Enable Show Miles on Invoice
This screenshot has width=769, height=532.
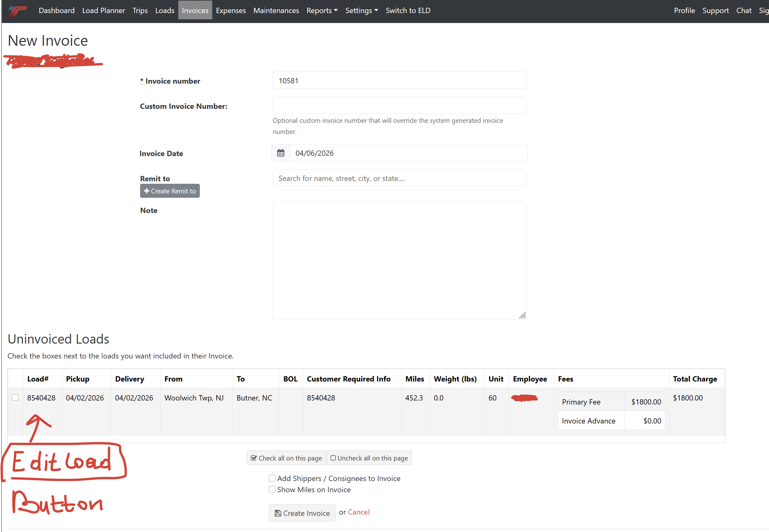tap(272, 489)
